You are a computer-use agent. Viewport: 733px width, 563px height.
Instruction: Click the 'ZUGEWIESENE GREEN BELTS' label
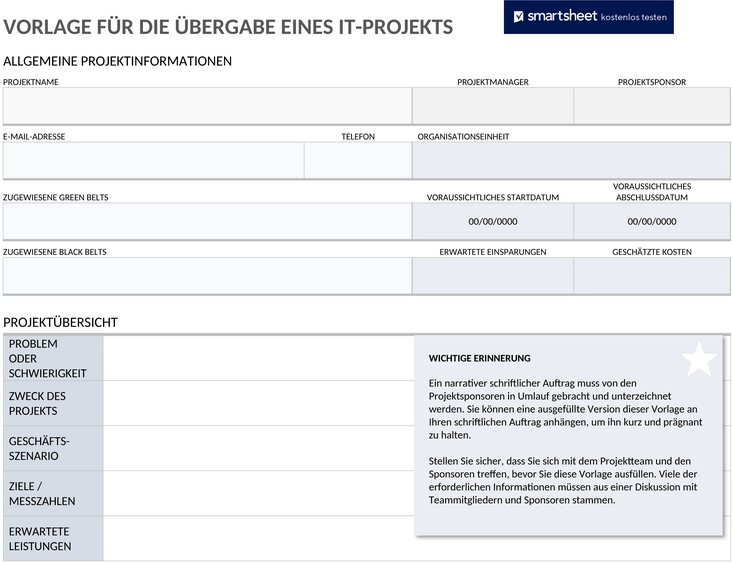click(56, 197)
